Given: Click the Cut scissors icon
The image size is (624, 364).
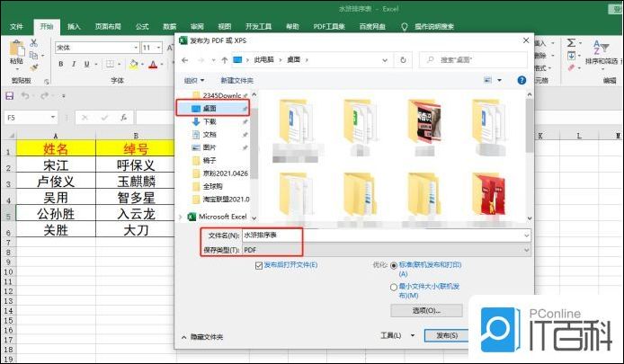Looking at the screenshot, I should pos(34,43).
